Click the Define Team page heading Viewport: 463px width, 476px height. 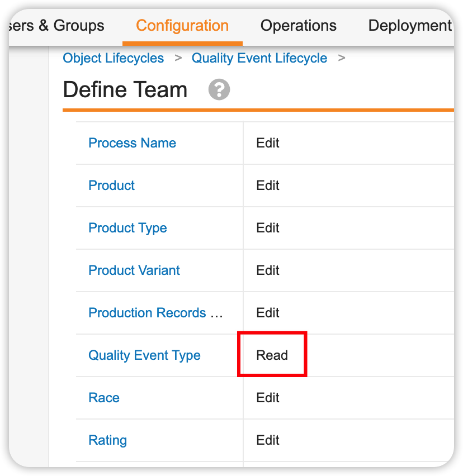click(125, 89)
